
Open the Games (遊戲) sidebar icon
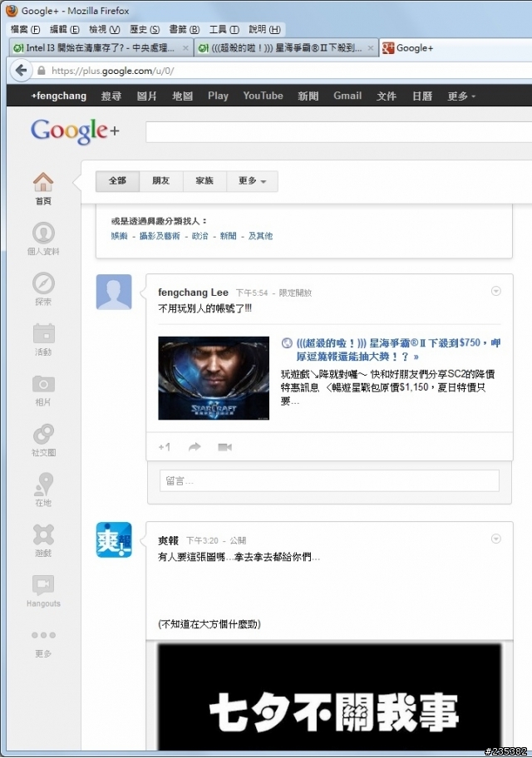tap(43, 540)
